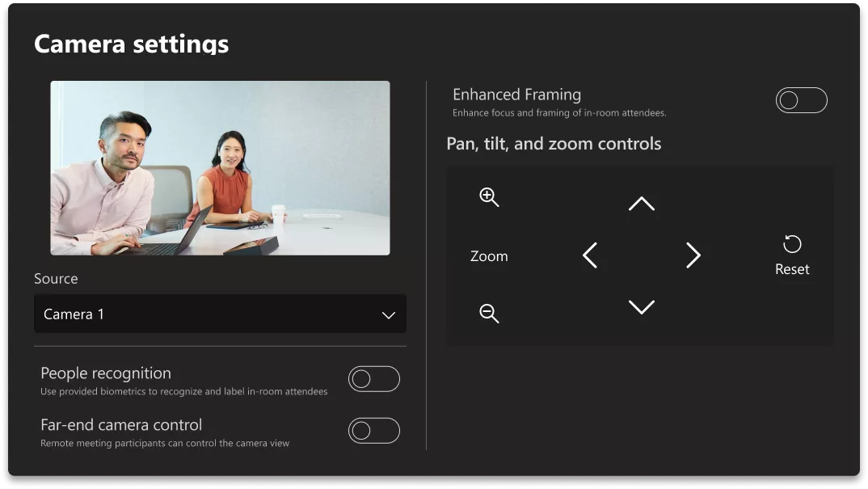Click the Source label
Image resolution: width=868 pixels, height=489 pixels.
point(56,279)
